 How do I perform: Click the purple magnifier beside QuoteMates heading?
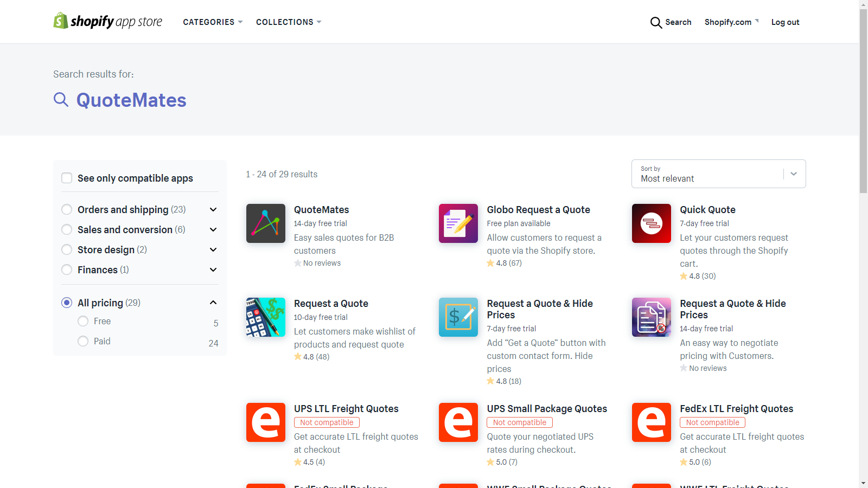point(61,100)
